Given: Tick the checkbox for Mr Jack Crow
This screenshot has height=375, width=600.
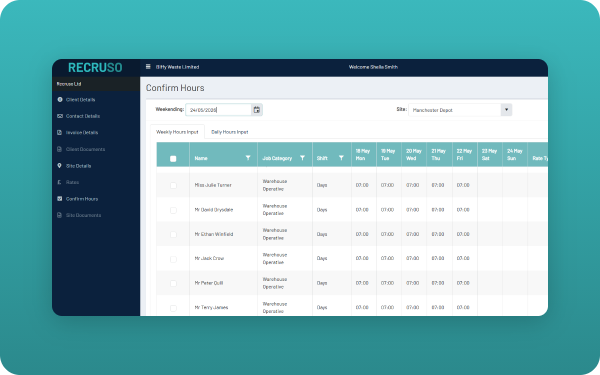Looking at the screenshot, I should pyautogui.click(x=173, y=259).
